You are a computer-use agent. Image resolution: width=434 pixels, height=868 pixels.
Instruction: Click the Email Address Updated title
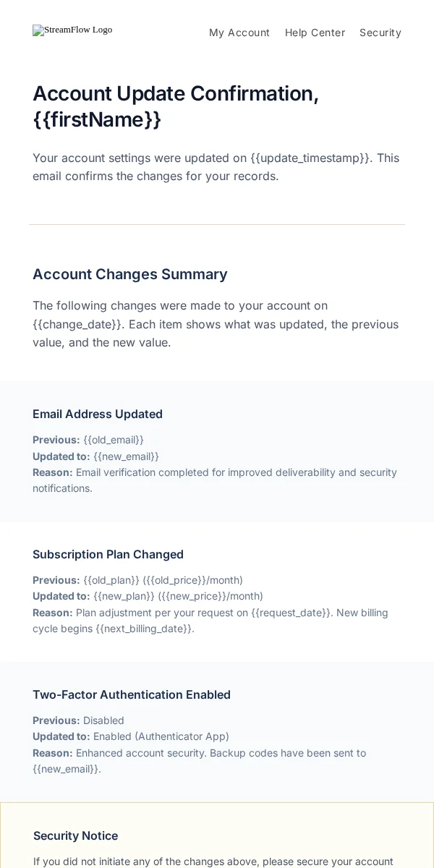[98, 414]
